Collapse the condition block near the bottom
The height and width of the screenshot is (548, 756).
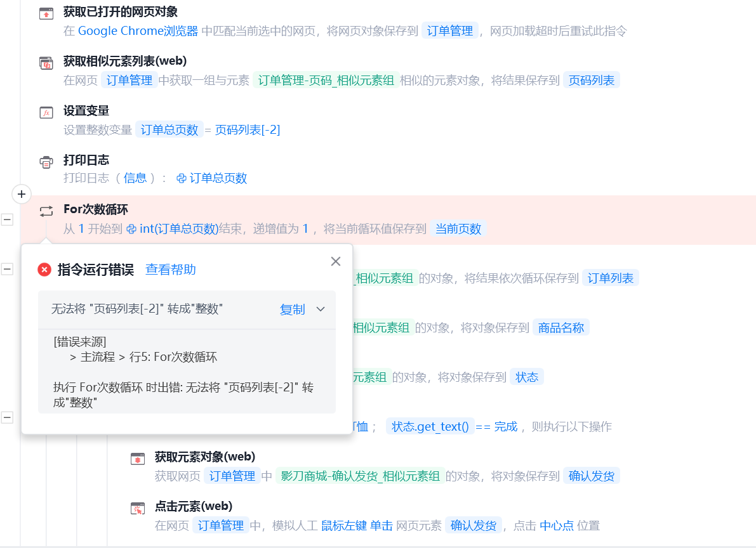[x=7, y=417]
